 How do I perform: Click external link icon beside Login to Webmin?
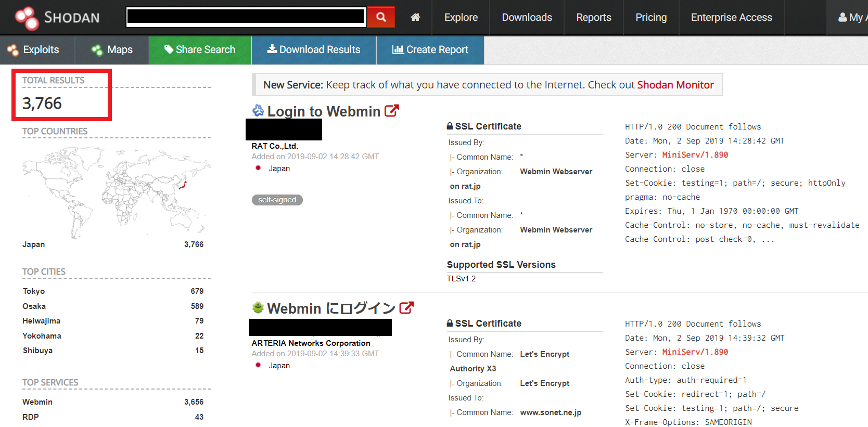pyautogui.click(x=391, y=111)
